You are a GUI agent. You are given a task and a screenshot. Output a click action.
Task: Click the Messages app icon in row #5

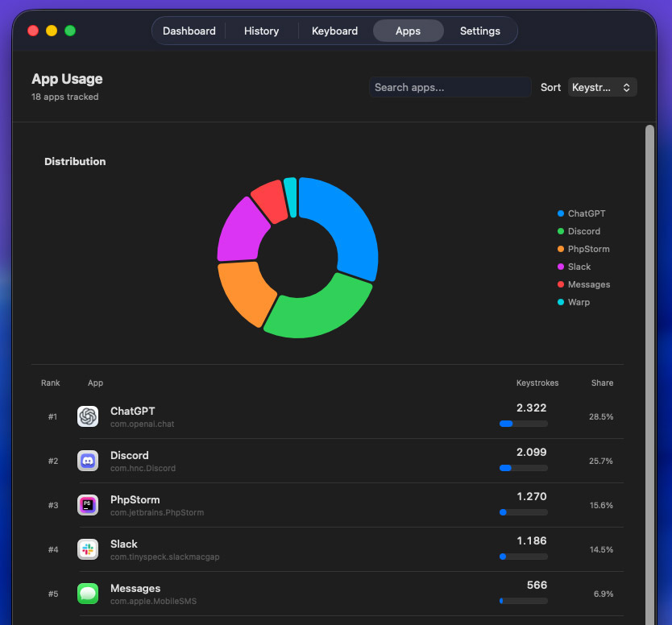point(88,594)
